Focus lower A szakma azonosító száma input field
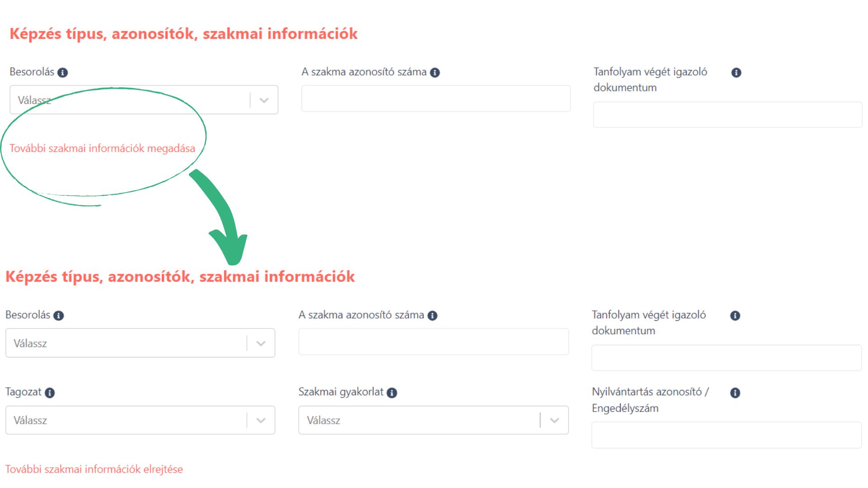Screen dimensions: 868x488 (x=434, y=342)
